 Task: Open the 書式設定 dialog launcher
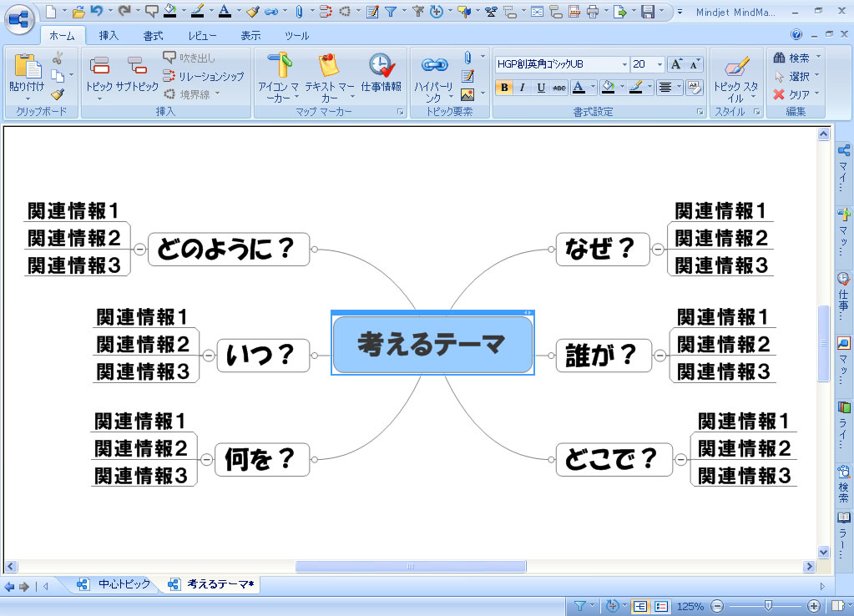coord(700,112)
